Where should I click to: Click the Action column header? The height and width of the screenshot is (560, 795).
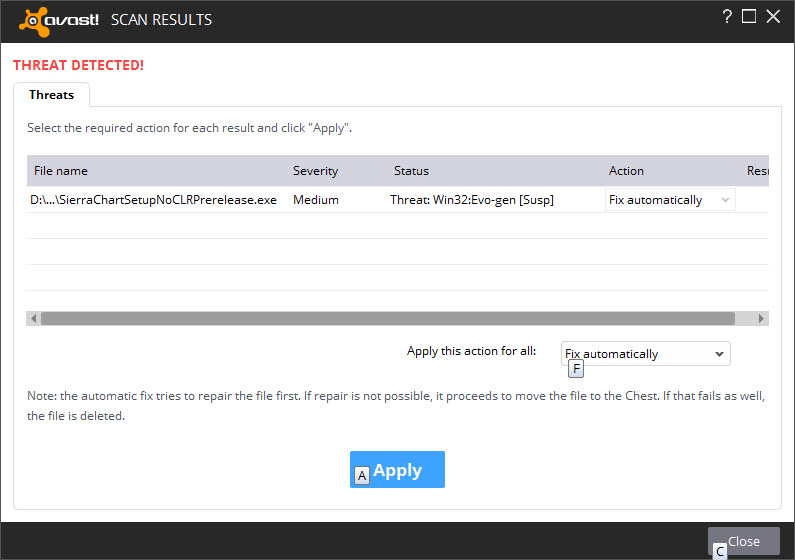[626, 171]
